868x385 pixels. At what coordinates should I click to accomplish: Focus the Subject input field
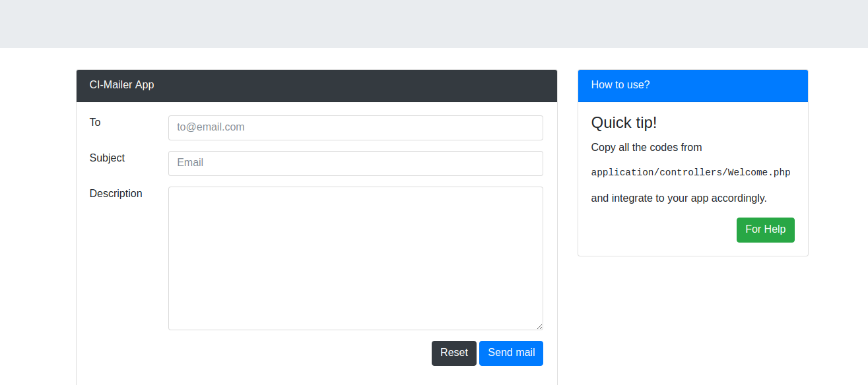[x=356, y=163]
